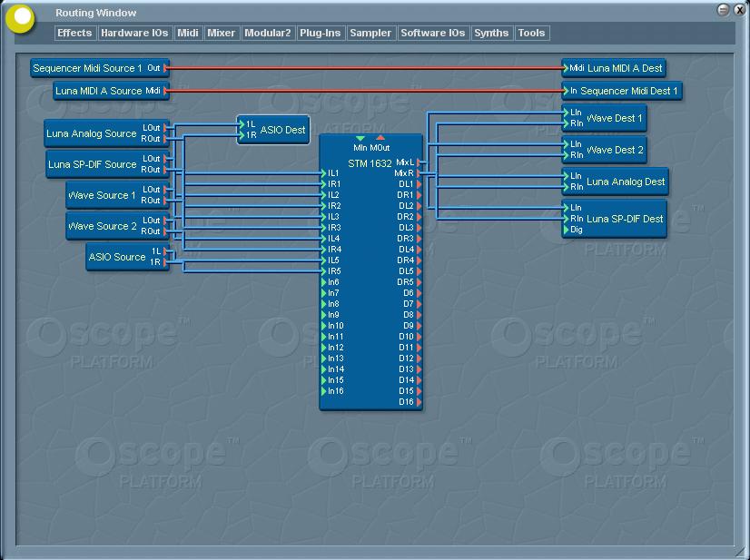Click the In6 input port on STM 1632
The image size is (750, 560).
pyautogui.click(x=324, y=282)
